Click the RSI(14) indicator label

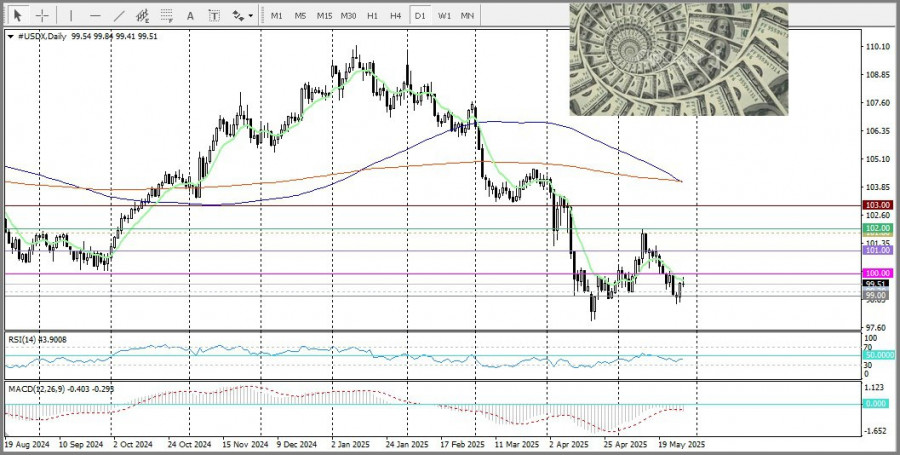click(37, 340)
